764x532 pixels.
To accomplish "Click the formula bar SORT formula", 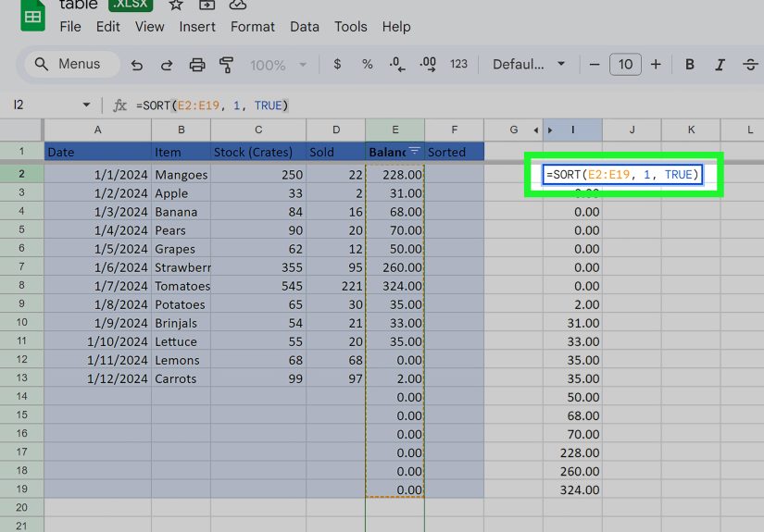I will coord(212,105).
